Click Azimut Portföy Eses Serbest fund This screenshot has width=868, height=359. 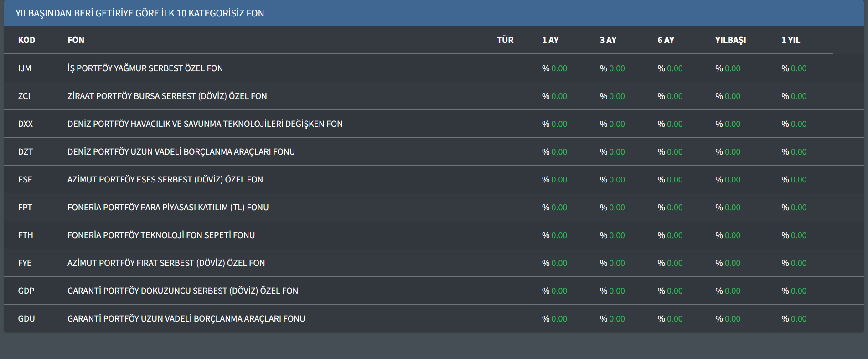165,180
